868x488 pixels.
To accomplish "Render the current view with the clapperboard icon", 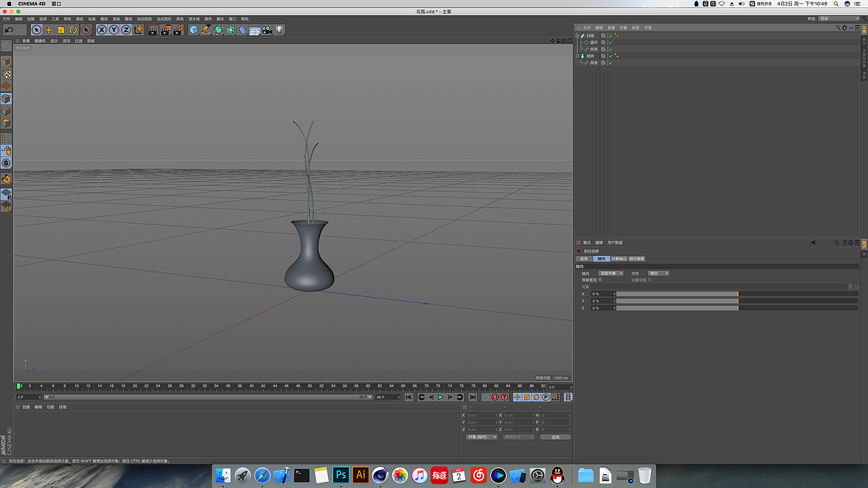I will (x=153, y=30).
